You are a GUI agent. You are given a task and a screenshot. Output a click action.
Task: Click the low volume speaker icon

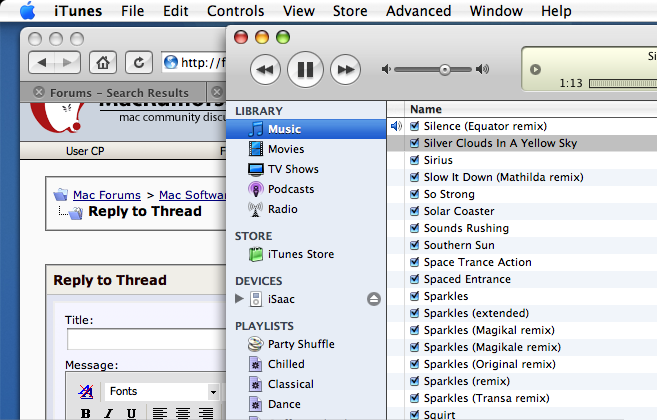[x=386, y=69]
